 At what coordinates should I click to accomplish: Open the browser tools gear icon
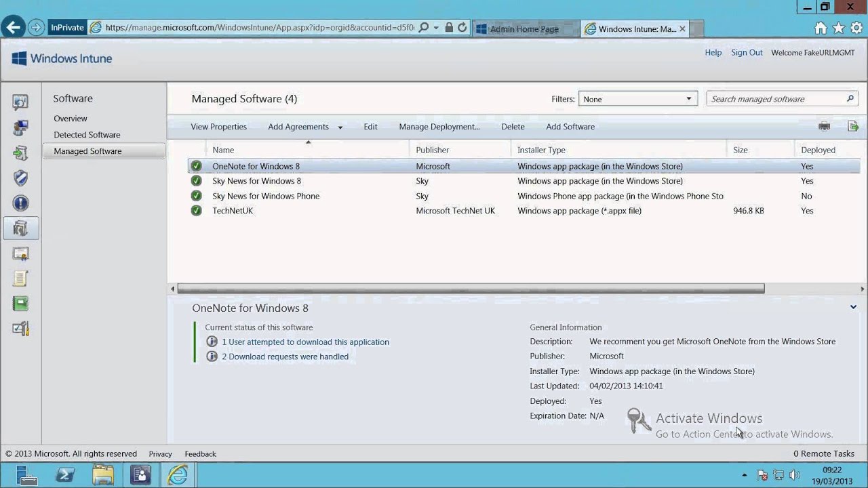coord(856,28)
